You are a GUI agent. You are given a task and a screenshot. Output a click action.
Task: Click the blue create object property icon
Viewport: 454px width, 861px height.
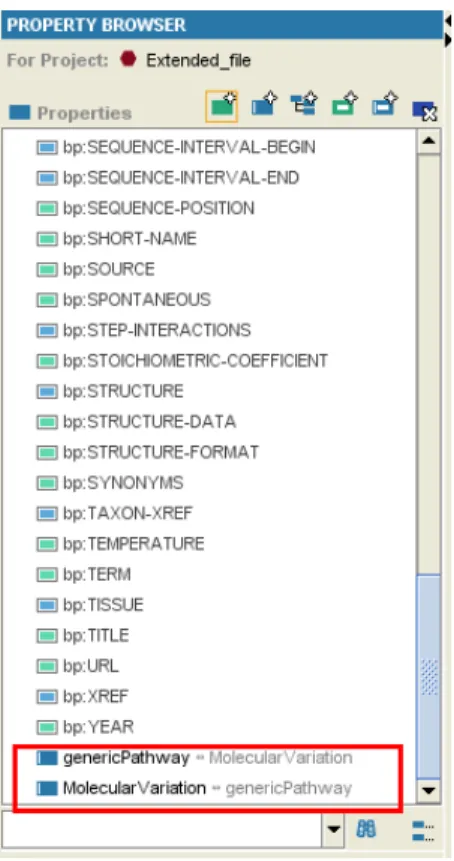click(x=264, y=104)
